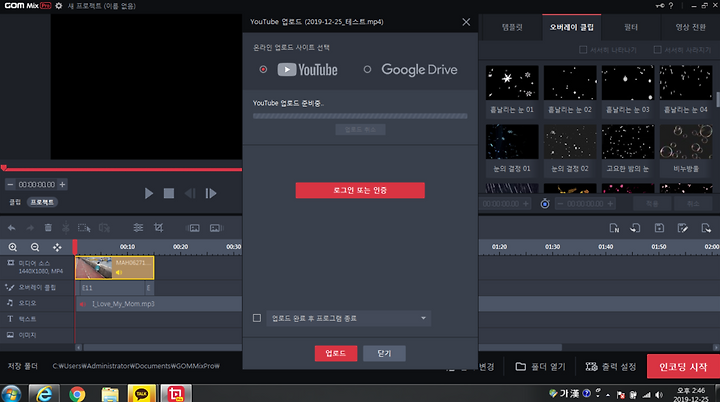
Task: Step to next frame
Action: [x=211, y=193]
